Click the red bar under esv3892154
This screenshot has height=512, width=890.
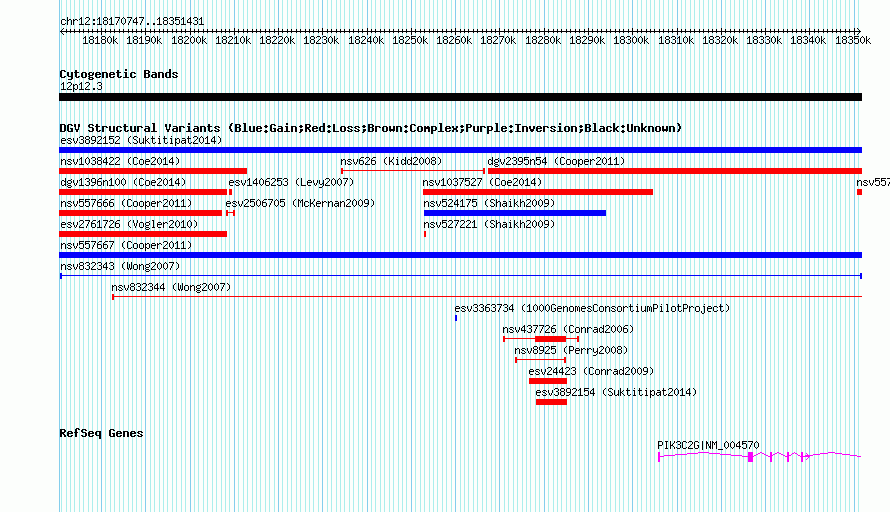(x=551, y=402)
